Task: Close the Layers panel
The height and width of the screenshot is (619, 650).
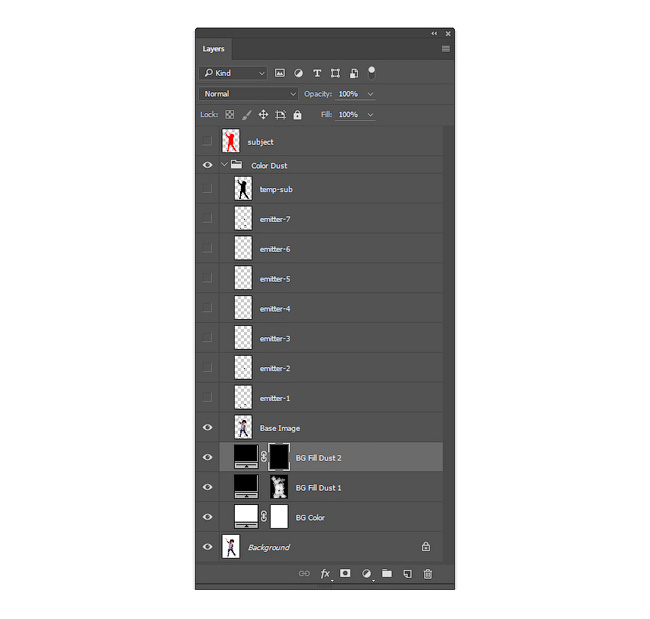Action: (448, 33)
